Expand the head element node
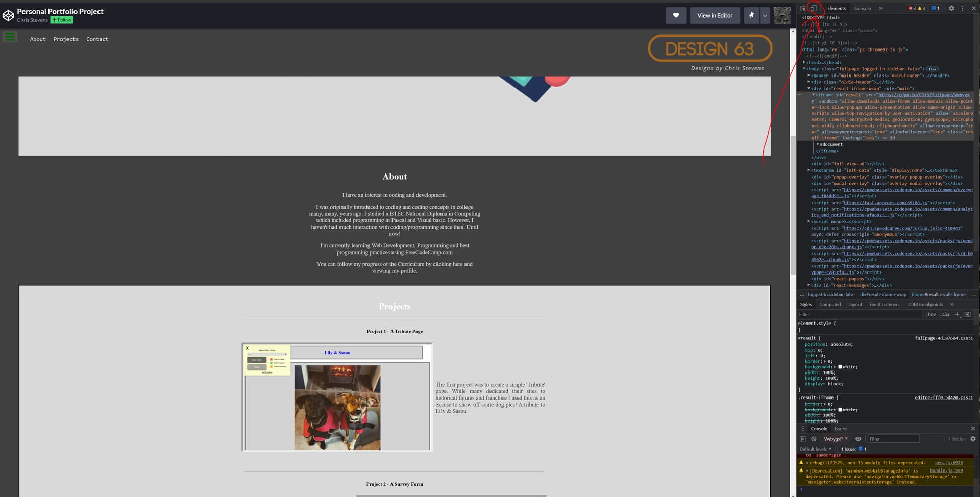The height and width of the screenshot is (497, 980). pos(804,62)
